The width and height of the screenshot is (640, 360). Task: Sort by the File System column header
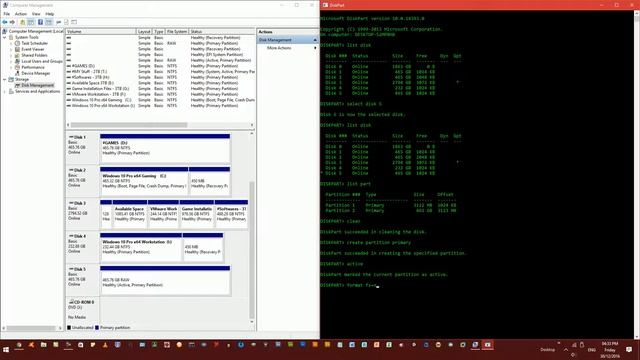176,31
